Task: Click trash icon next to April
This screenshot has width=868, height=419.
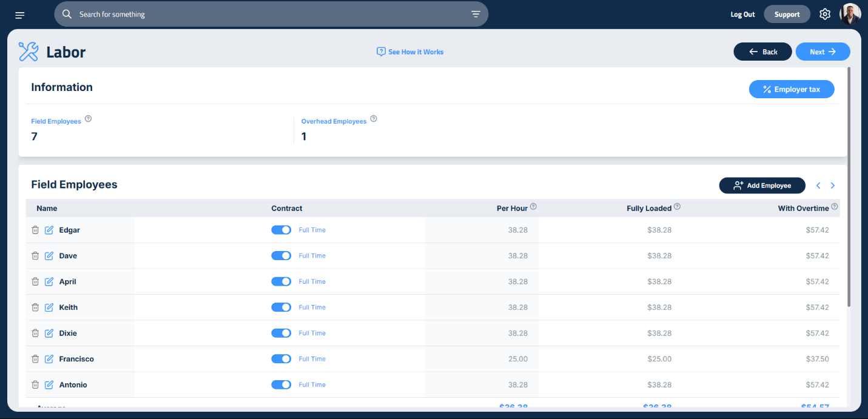Action: (35, 282)
